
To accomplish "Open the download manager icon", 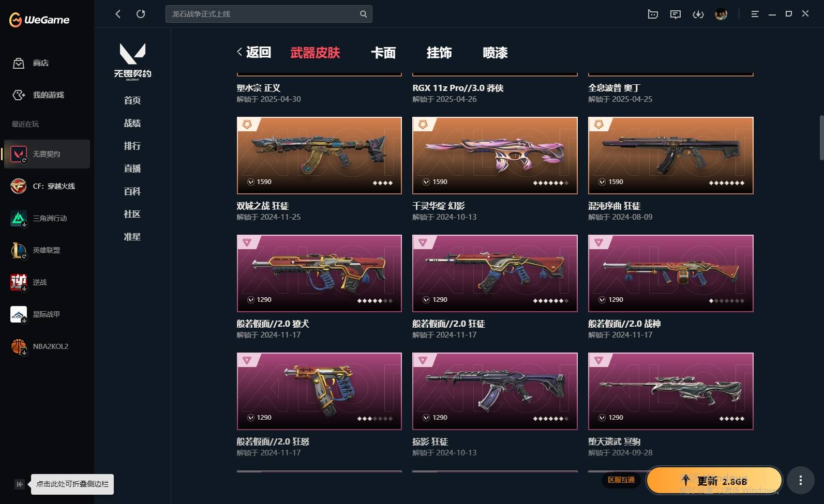I will pos(698,14).
